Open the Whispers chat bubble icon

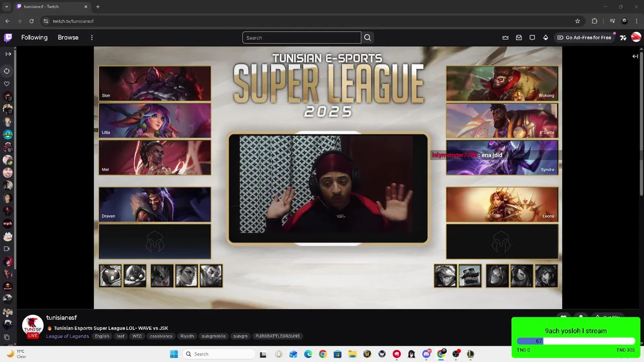(532, 38)
